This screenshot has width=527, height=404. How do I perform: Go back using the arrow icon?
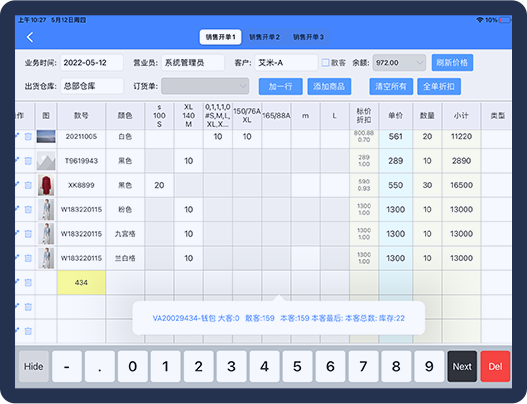tap(30, 37)
